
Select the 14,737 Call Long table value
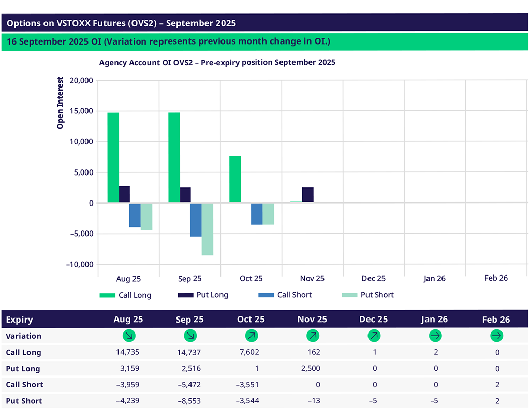[x=189, y=352]
